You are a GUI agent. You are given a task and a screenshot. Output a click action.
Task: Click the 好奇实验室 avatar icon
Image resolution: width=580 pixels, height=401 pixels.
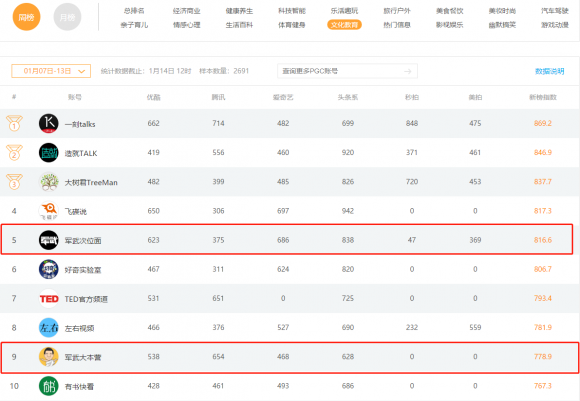[48, 269]
